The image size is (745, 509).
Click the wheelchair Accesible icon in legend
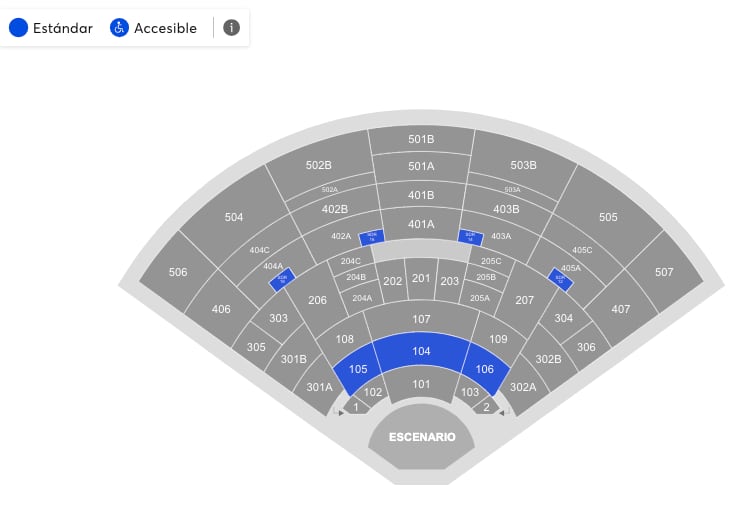pos(119,28)
